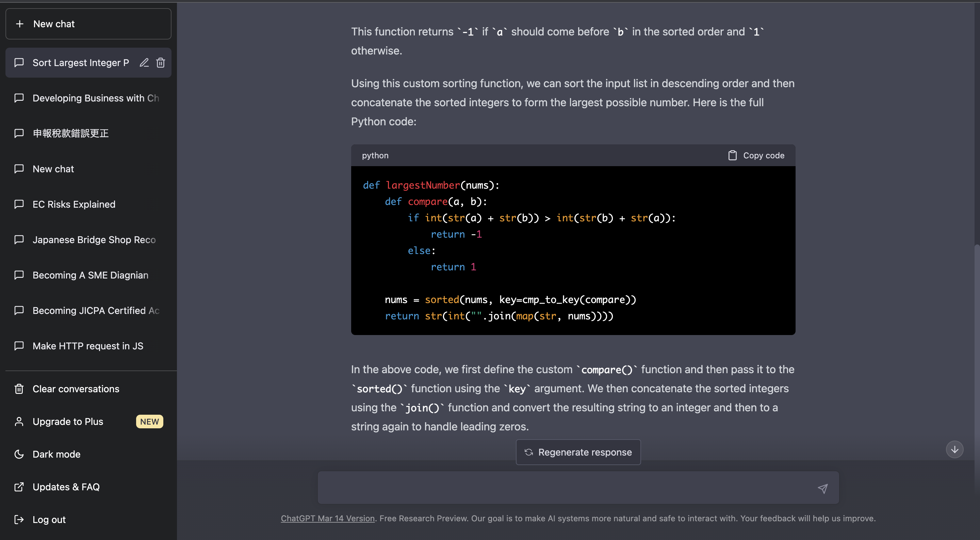The image size is (980, 540).
Task: Select the Japanese Bridge Shop Reco chat
Action: (x=94, y=240)
